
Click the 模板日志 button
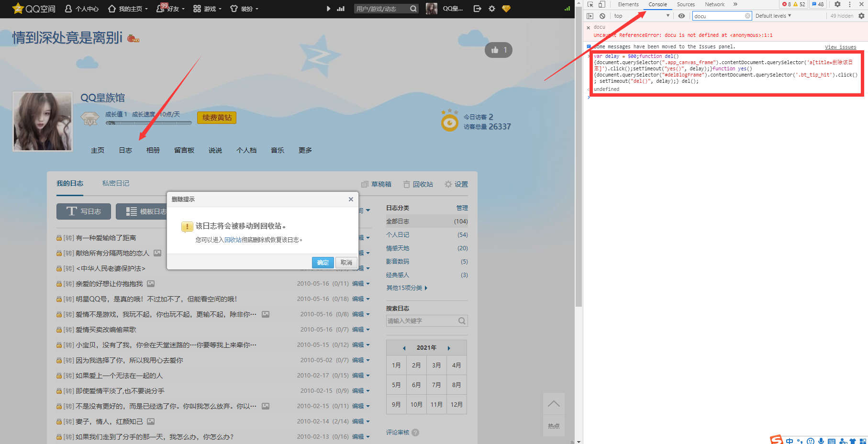click(142, 211)
